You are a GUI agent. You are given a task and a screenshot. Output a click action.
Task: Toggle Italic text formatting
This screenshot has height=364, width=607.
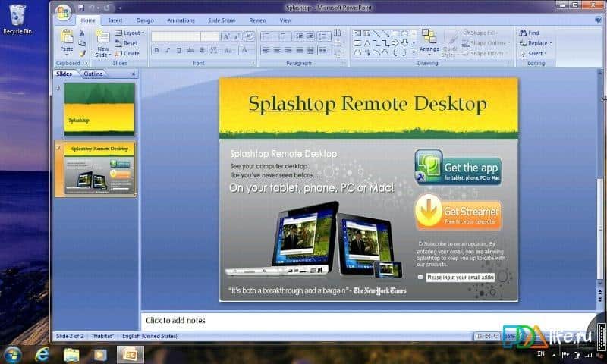(168, 51)
